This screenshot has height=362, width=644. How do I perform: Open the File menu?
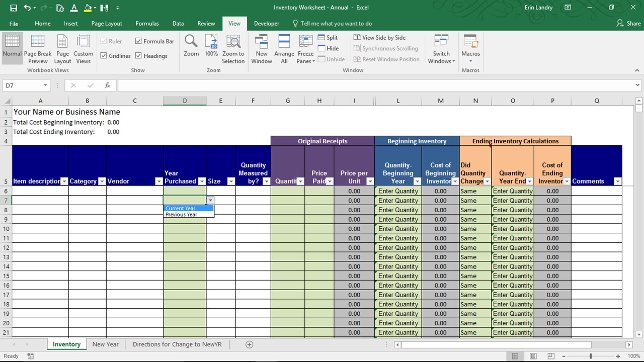pyautogui.click(x=14, y=24)
